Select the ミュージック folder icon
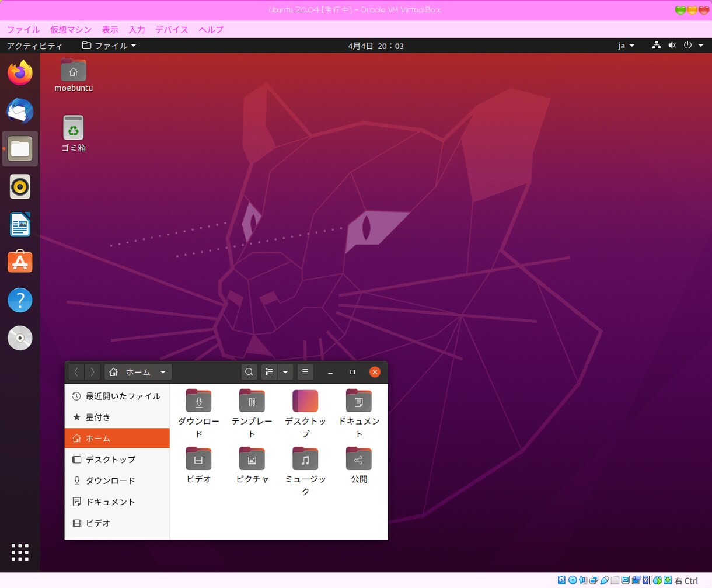The image size is (712, 588). 305,459
